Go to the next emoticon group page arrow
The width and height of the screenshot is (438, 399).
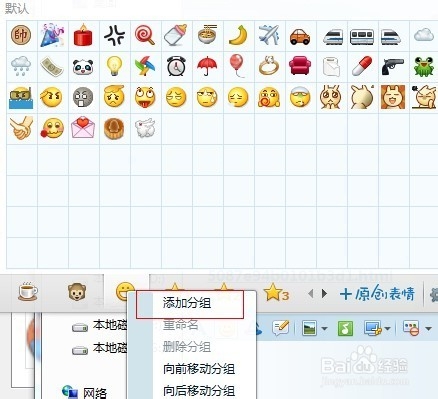[x=324, y=294]
